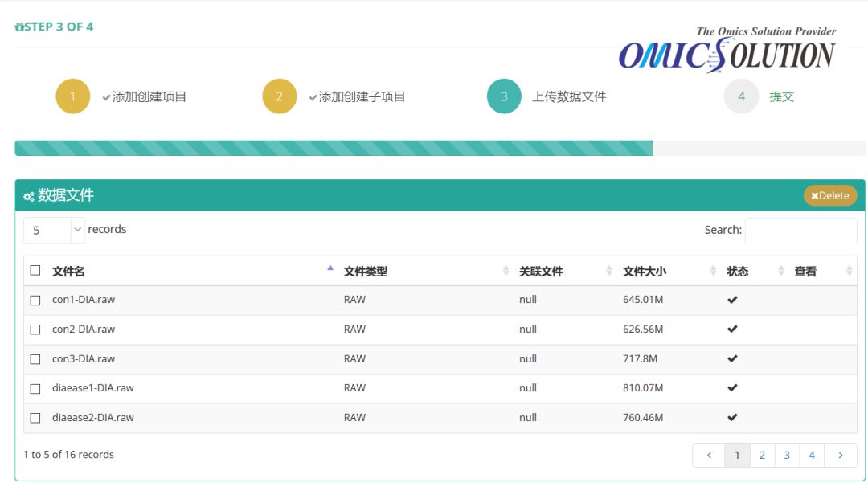The height and width of the screenshot is (483, 868).
Task: Sort by 文件名 column header arrow
Action: tap(330, 268)
